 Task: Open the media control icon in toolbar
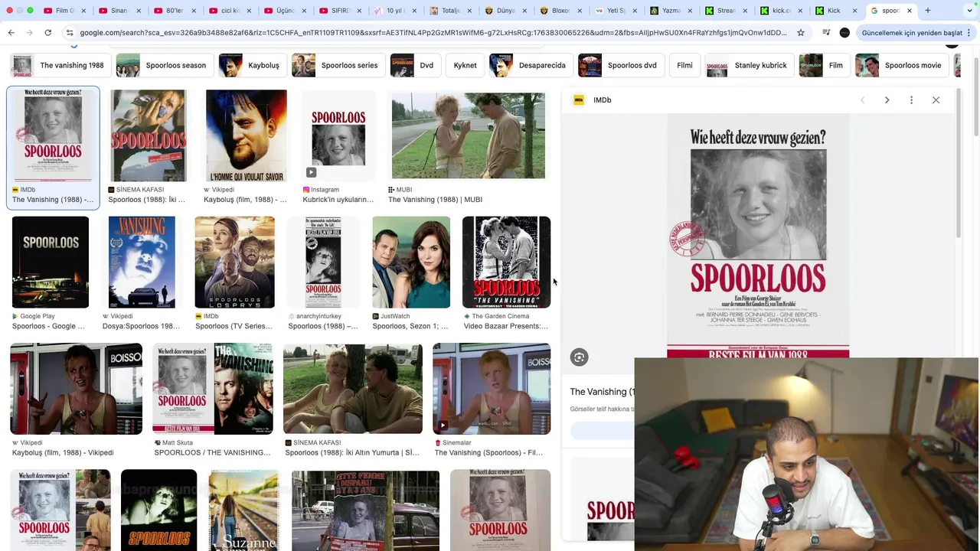(x=826, y=33)
